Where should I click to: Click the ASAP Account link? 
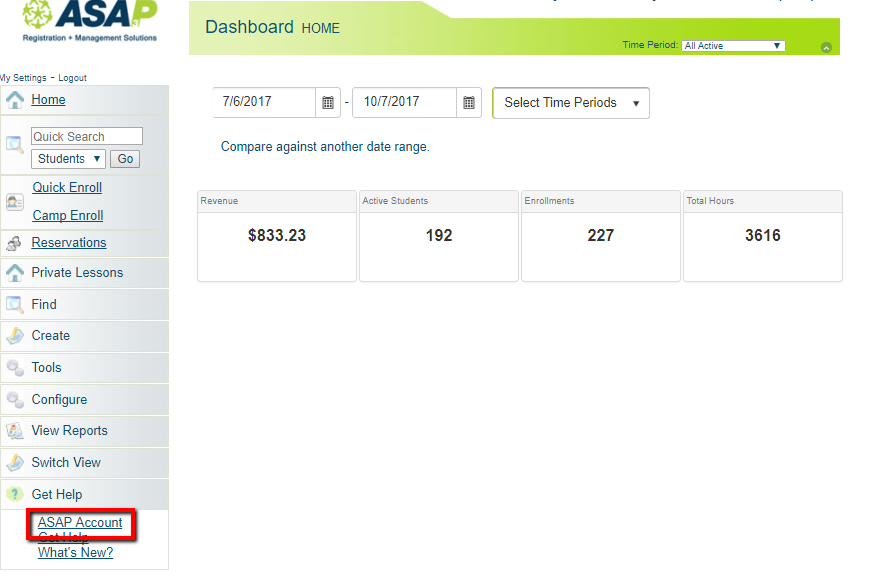pos(80,522)
